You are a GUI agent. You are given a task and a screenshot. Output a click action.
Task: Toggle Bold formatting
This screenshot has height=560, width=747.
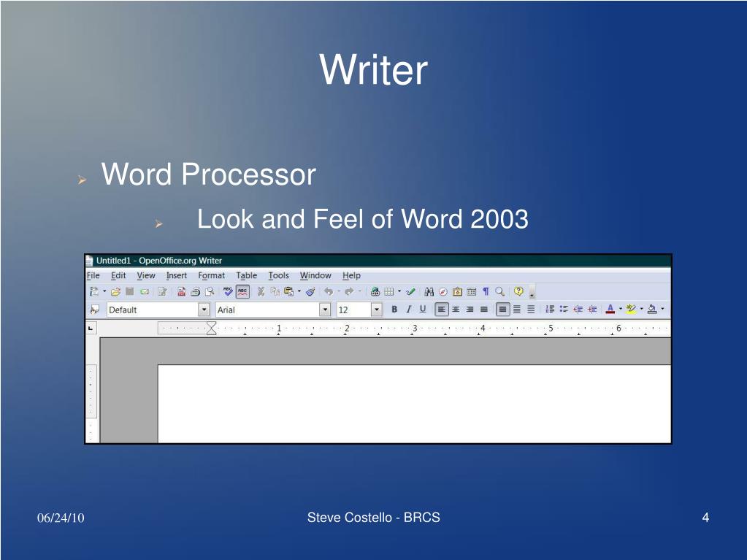[394, 310]
